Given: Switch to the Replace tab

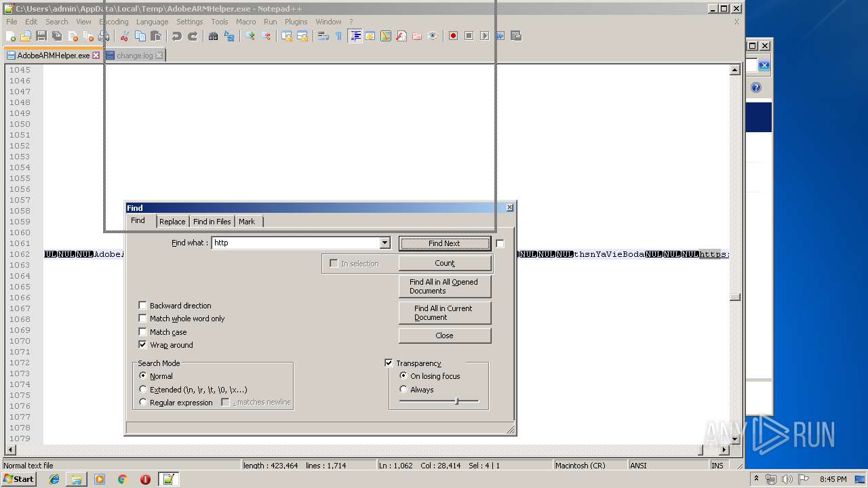Looking at the screenshot, I should point(172,222).
